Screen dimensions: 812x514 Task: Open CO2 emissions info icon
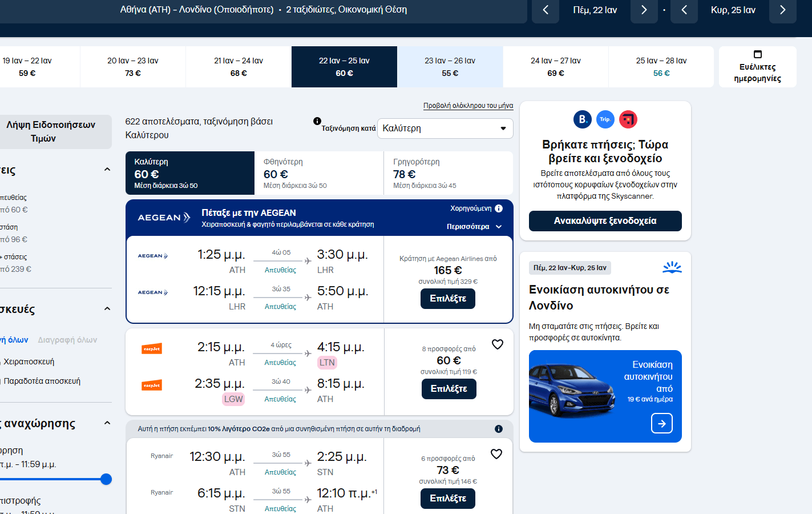tap(499, 429)
